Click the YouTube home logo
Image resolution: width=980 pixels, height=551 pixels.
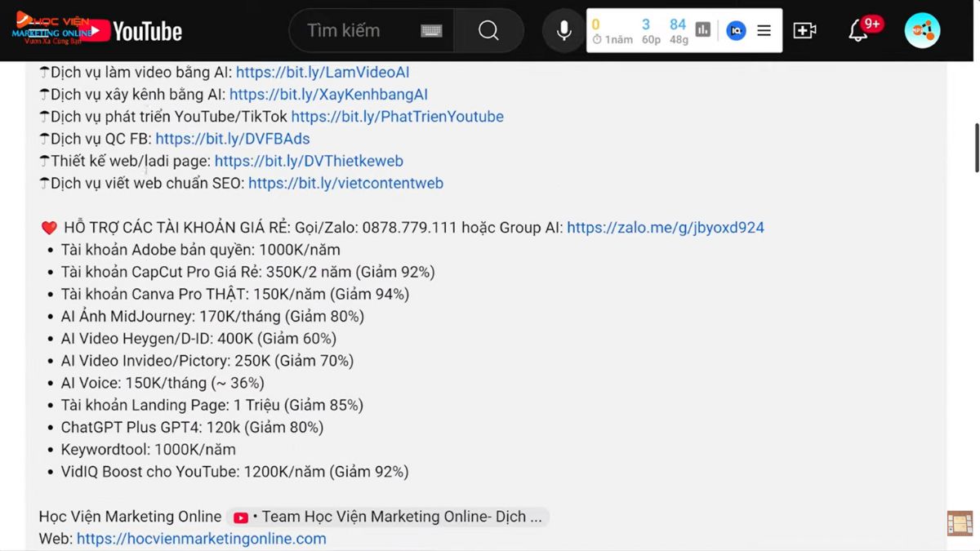pyautogui.click(x=139, y=31)
